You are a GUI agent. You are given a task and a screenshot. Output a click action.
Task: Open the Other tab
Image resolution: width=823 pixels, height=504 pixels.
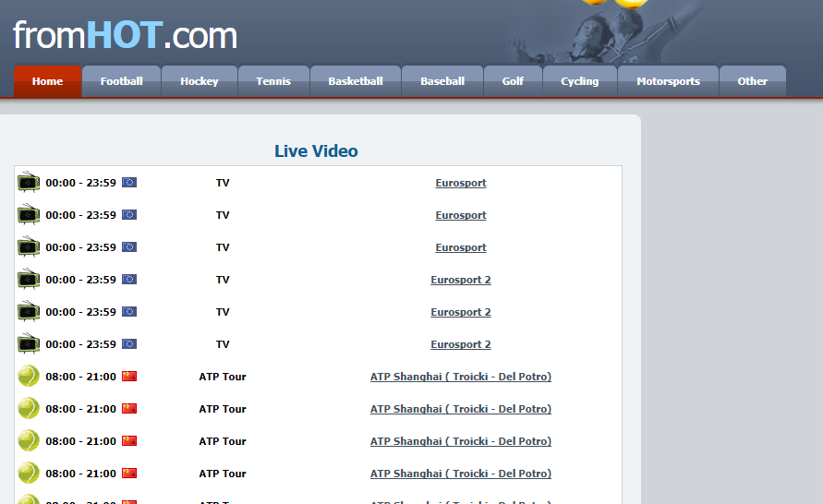[752, 81]
